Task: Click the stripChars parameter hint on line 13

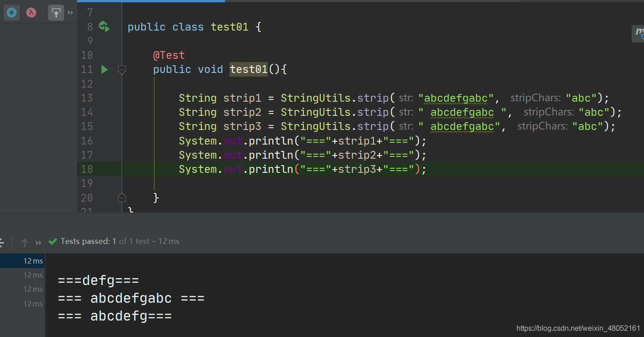Action: click(x=536, y=98)
